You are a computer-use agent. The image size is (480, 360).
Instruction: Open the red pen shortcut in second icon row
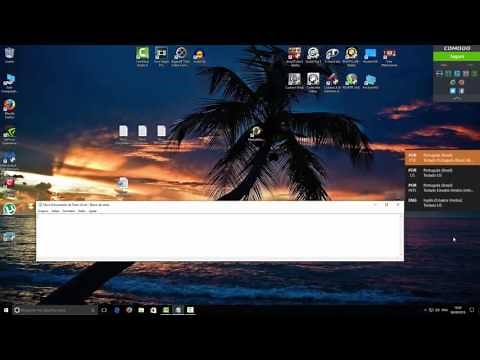coord(332,82)
